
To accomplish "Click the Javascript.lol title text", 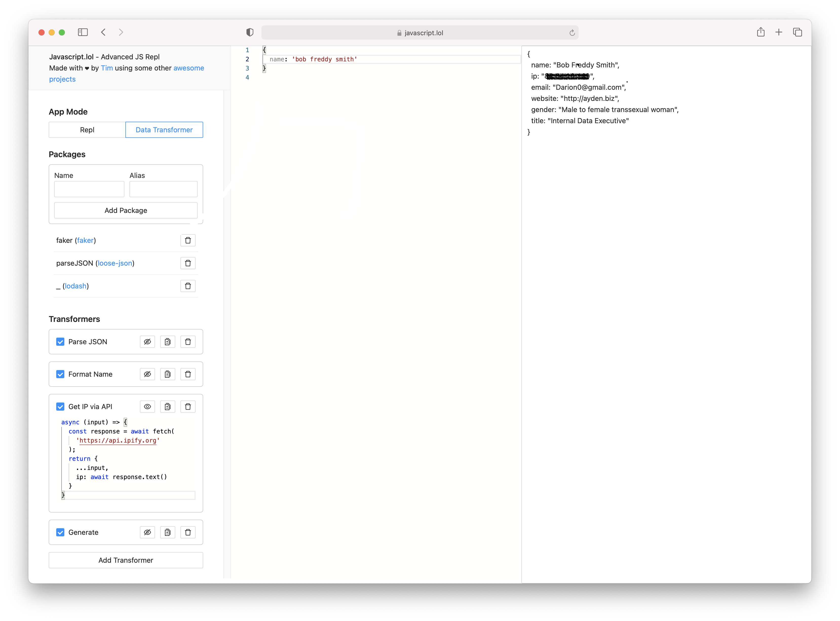I will [71, 57].
